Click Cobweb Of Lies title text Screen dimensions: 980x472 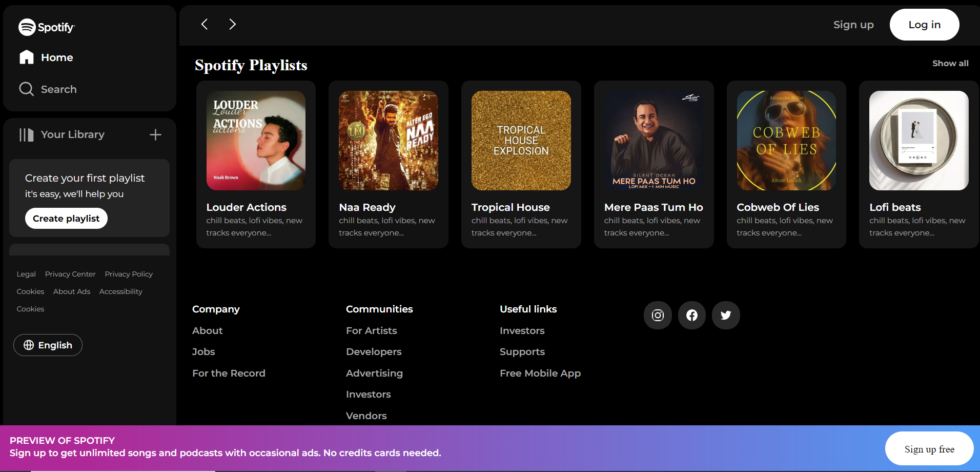pos(778,207)
